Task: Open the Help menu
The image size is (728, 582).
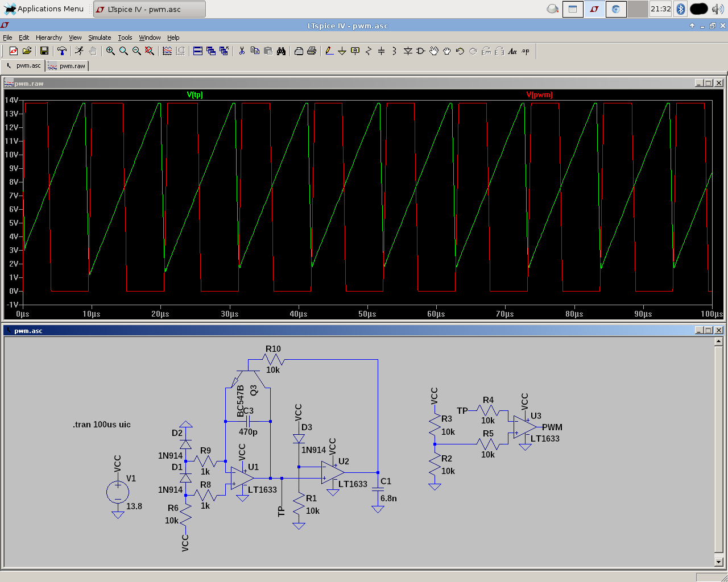Action: click(173, 38)
